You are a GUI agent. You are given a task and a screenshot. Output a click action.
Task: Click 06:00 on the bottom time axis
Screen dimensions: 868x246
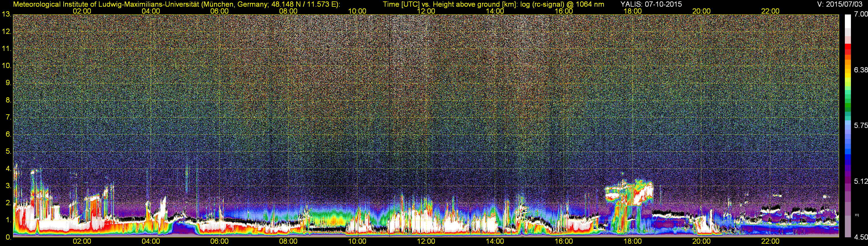click(x=219, y=241)
